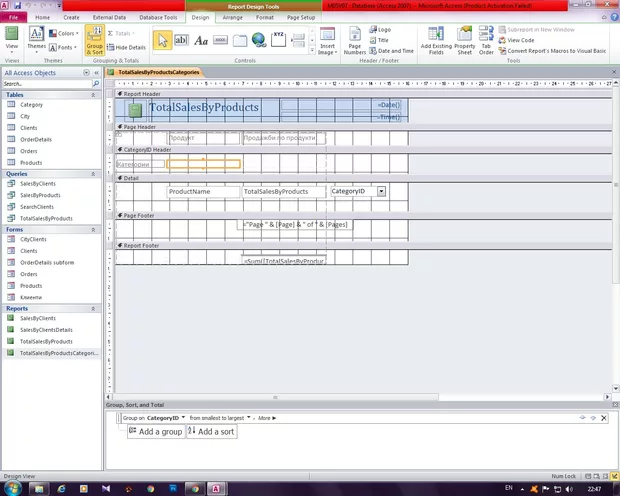
Task: Expand the Colors theme dropdown
Action: [68, 33]
